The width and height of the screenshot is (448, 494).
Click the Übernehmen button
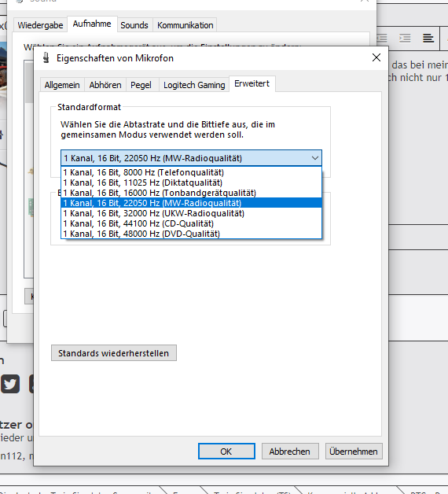(354, 452)
